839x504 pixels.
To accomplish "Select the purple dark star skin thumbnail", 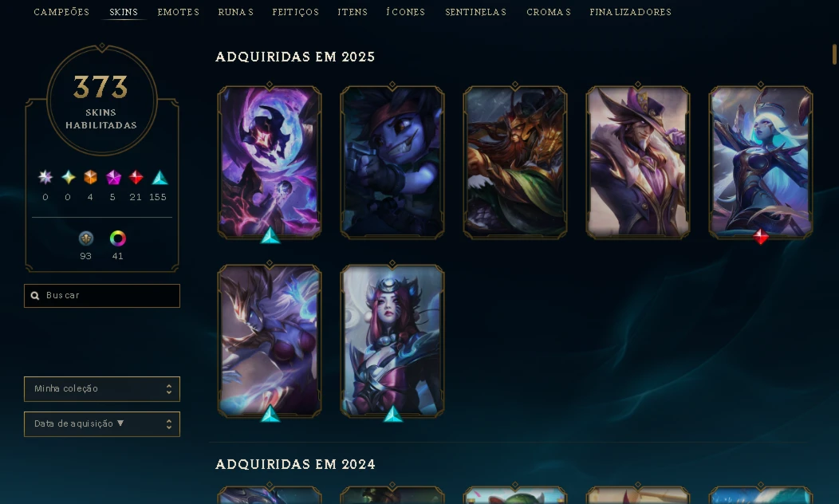I will coord(269,162).
